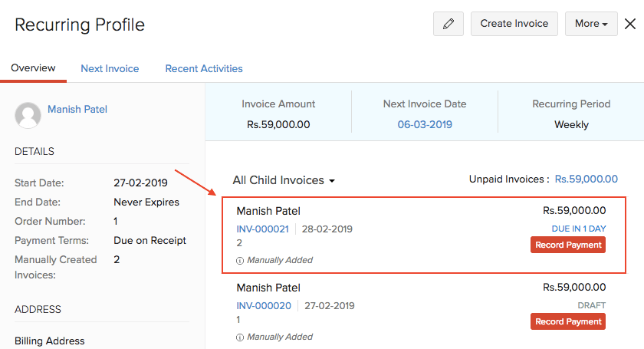This screenshot has width=644, height=349.
Task: Click Manish Patel's avatar picture
Action: 28,115
